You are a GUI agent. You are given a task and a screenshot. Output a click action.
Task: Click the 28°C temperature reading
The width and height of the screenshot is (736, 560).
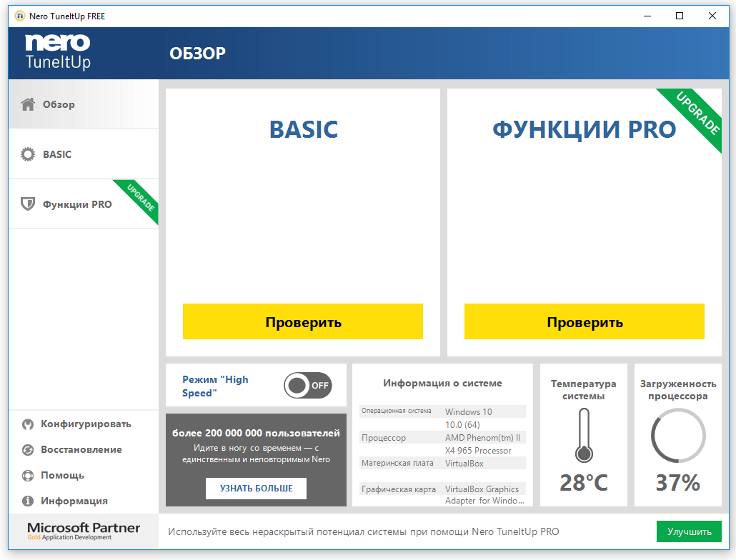point(584,483)
